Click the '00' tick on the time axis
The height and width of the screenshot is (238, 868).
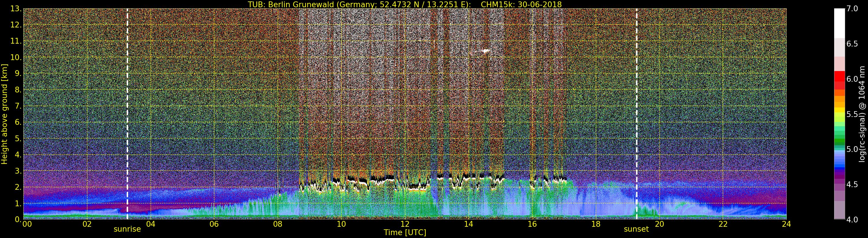coord(27,224)
